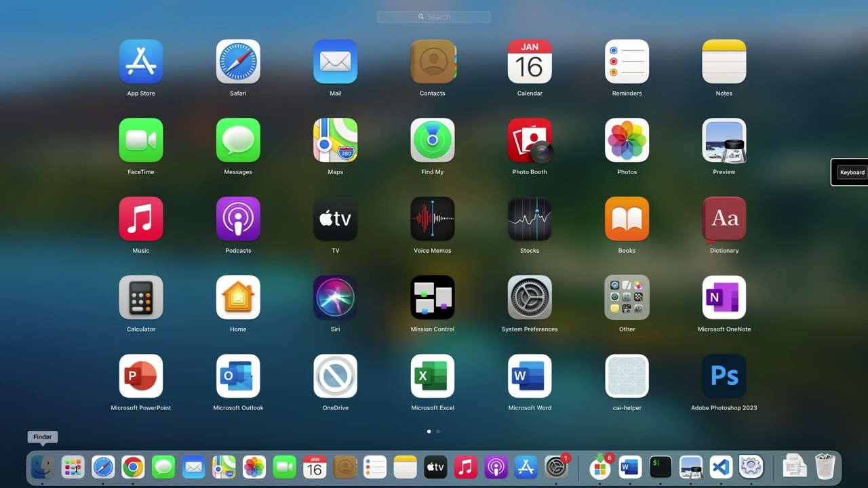Open the Notes app in Launchpad

(724, 62)
